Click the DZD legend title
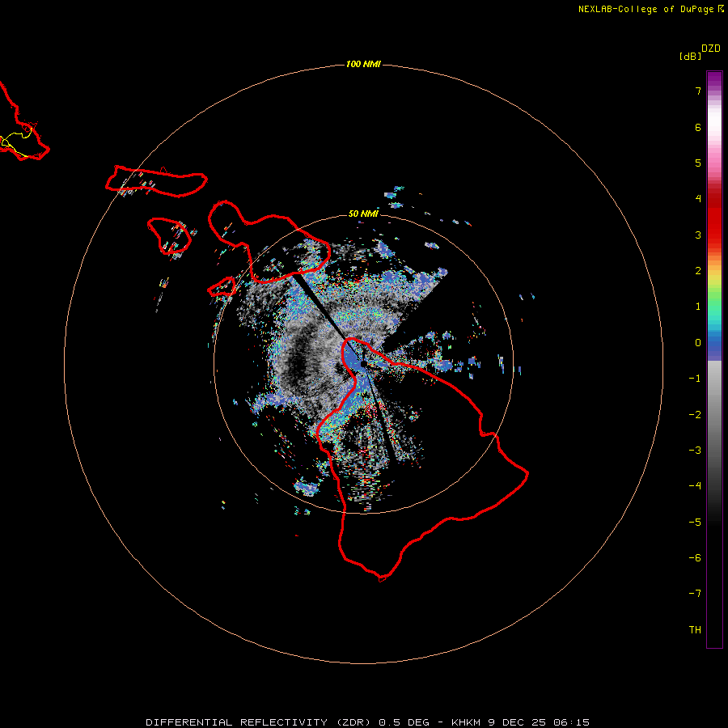The image size is (728, 728). tap(711, 49)
